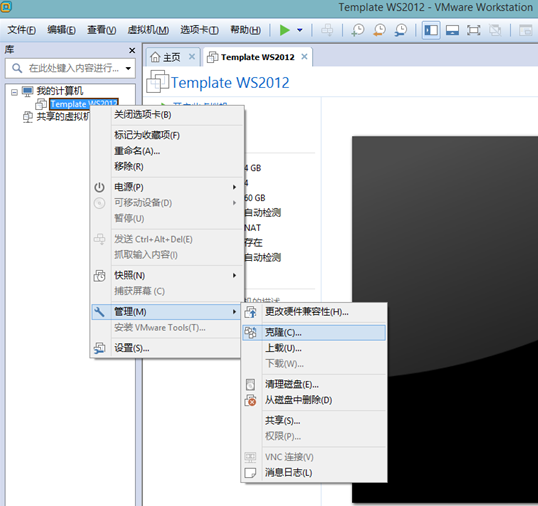Image resolution: width=538 pixels, height=506 pixels.
Task: Select 共享的虚拟机 tree item
Action: (62, 117)
